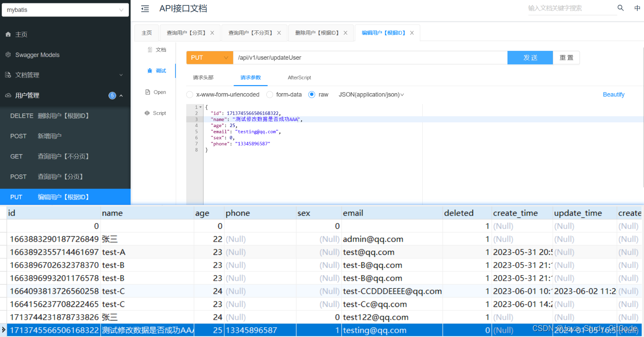Click the 文档管理 sidebar icon
Viewport: 644px width, 337px height.
tap(8, 75)
